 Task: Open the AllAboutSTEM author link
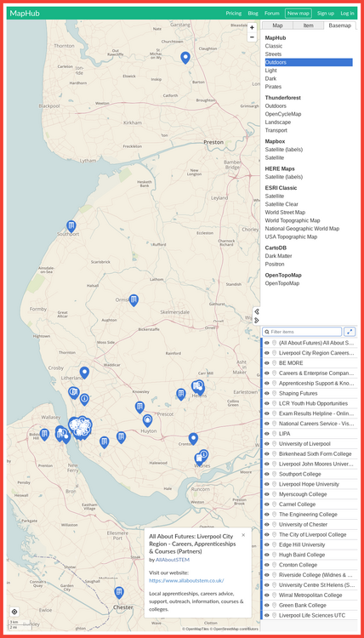click(x=173, y=560)
